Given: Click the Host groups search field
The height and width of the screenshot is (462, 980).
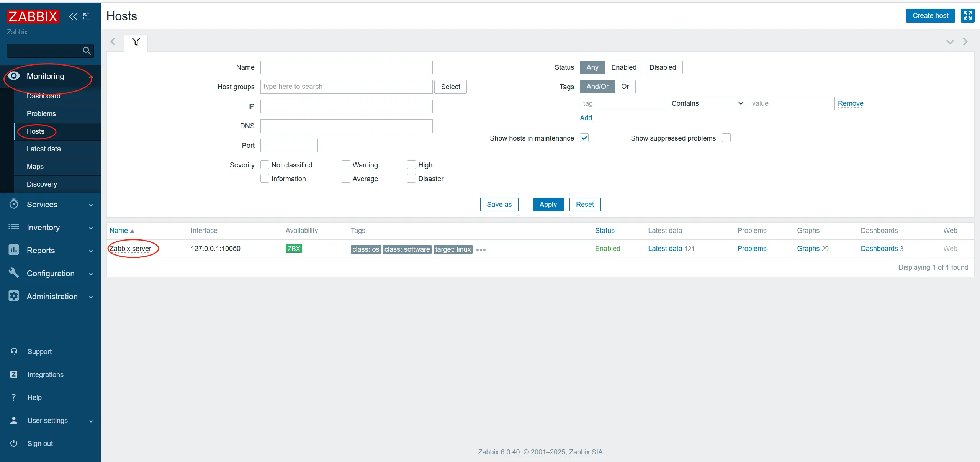Looking at the screenshot, I should coord(346,87).
